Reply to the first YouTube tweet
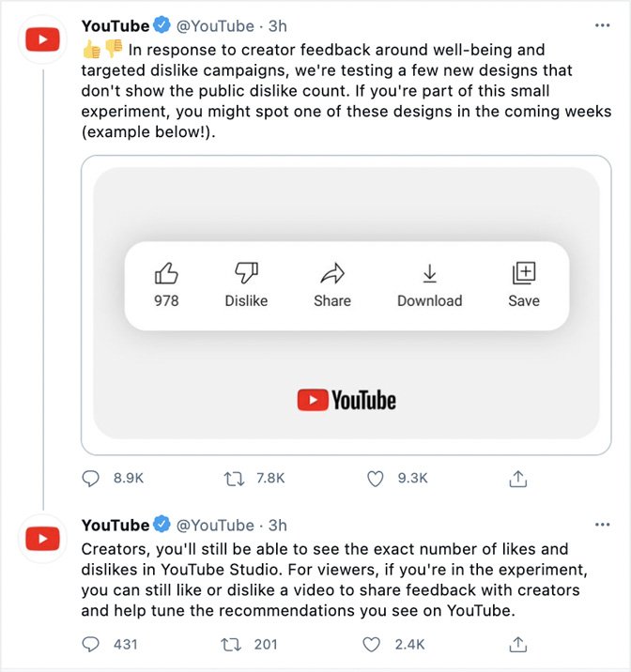The width and height of the screenshot is (631, 672). tap(91, 479)
